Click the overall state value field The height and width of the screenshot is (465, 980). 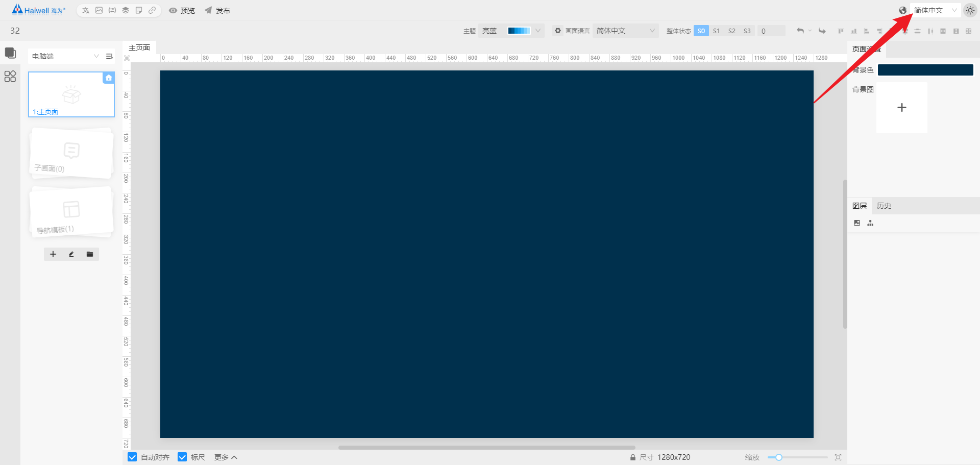tap(771, 31)
